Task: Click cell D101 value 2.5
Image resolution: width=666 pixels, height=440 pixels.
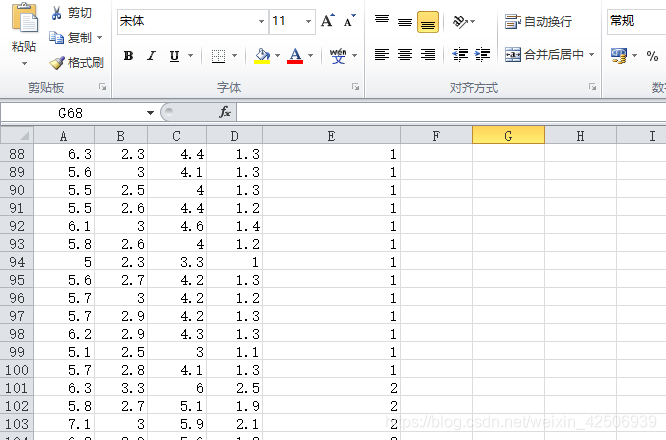Action: tap(234, 388)
